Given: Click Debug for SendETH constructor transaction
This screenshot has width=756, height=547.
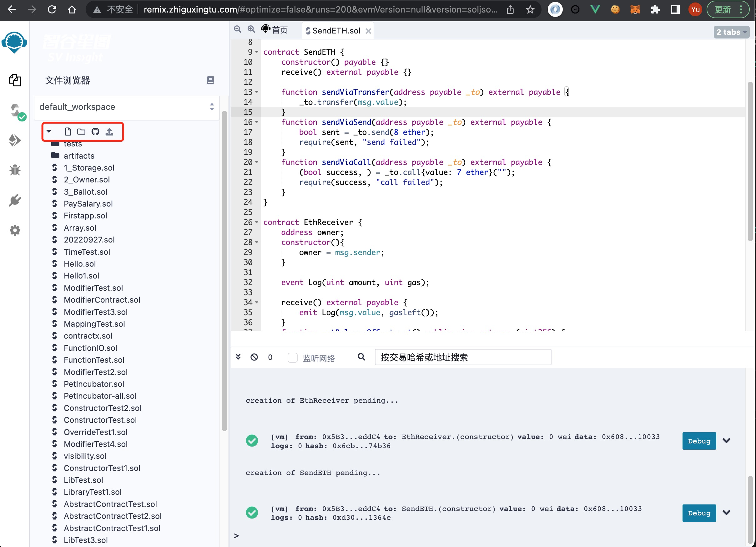Looking at the screenshot, I should (699, 513).
